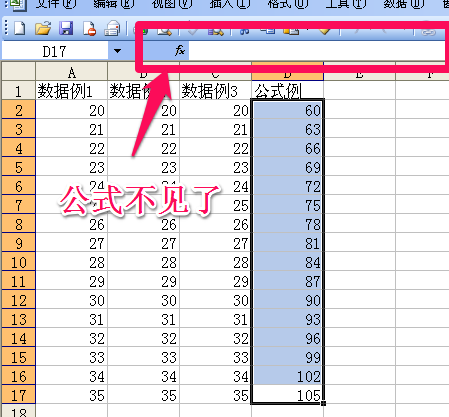
Task: Click cell D16 showing 102
Action: 287,376
